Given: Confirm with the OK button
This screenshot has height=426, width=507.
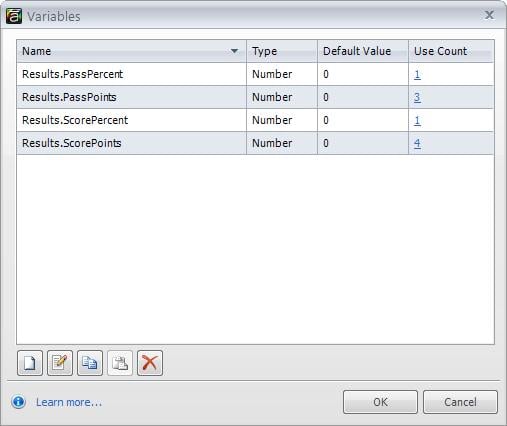Looking at the screenshot, I should tap(380, 402).
